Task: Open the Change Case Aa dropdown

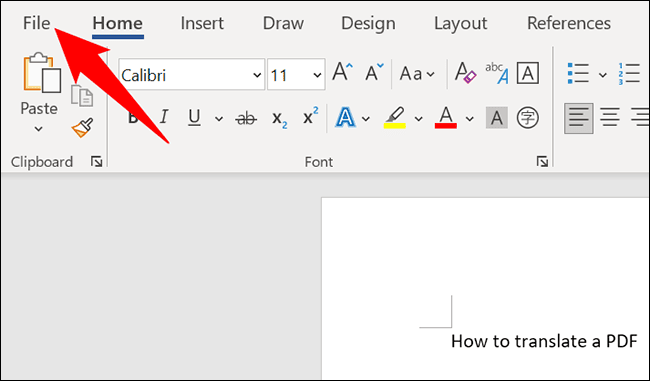Action: (417, 74)
